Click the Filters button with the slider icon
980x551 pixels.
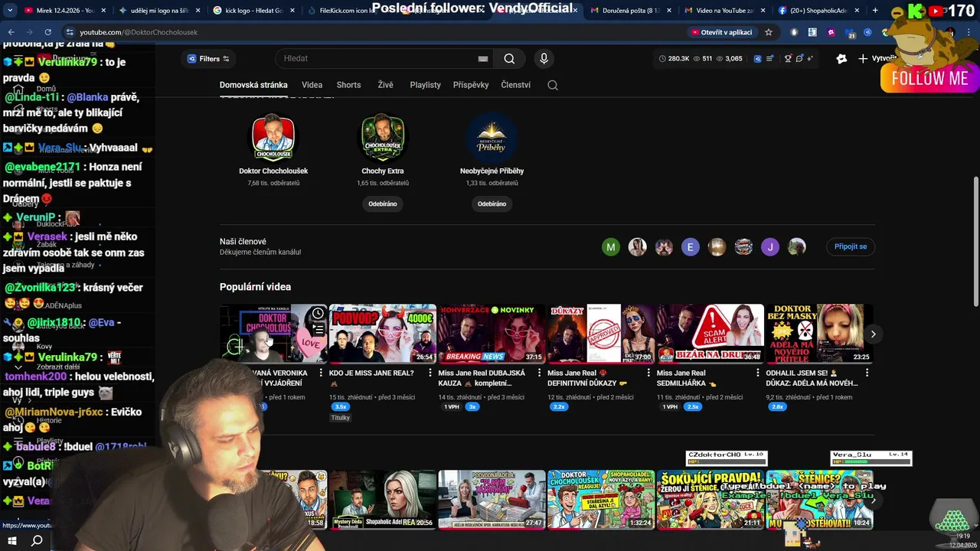click(208, 59)
